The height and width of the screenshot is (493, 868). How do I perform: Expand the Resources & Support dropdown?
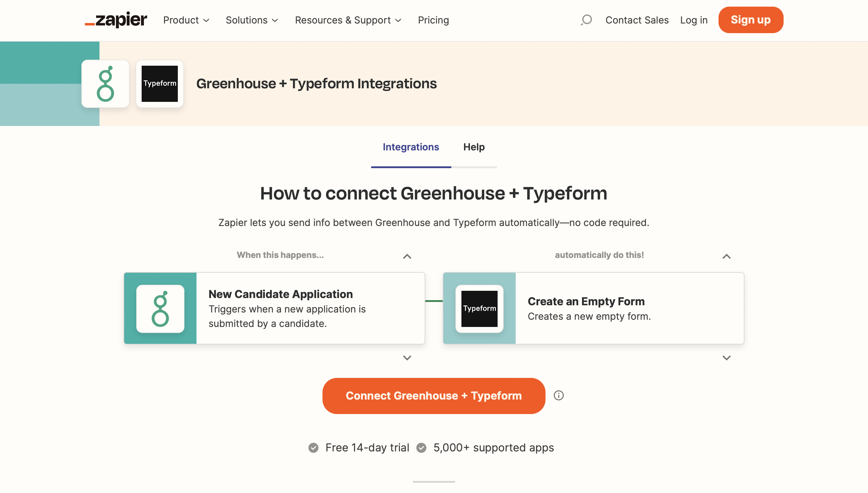coord(348,20)
